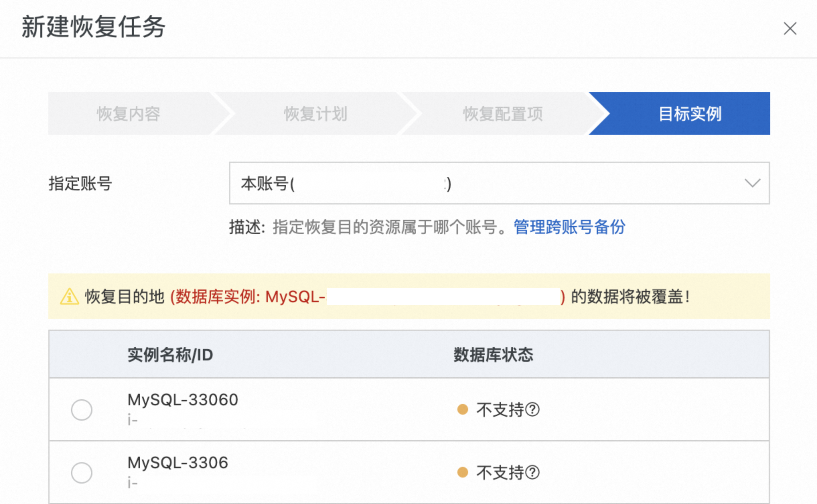The height and width of the screenshot is (504, 817).
Task: Click the 实例名称/ID column header
Action: [x=170, y=355]
